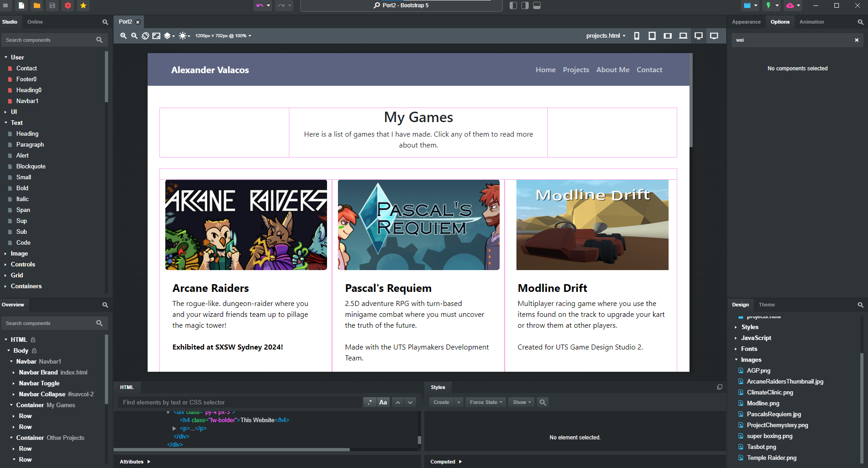Open the projects.html page dropdown
The width and height of the screenshot is (868, 468).
coord(605,36)
